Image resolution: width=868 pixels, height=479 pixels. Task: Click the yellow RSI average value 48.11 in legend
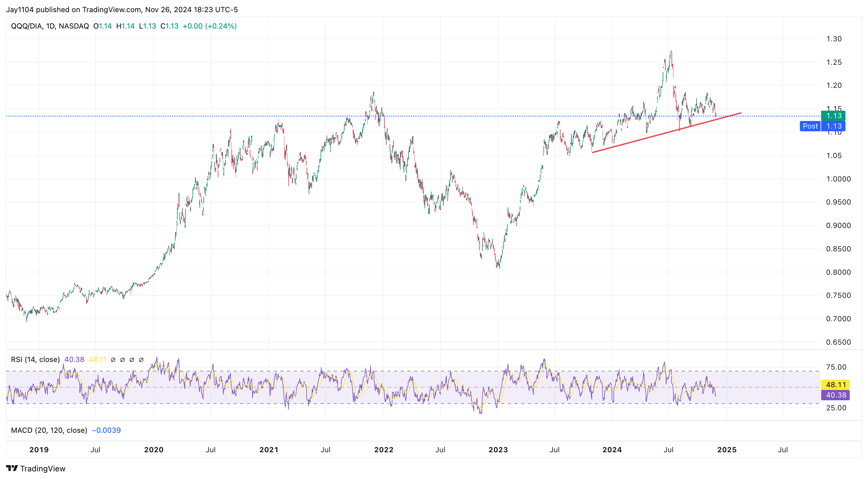point(97,360)
